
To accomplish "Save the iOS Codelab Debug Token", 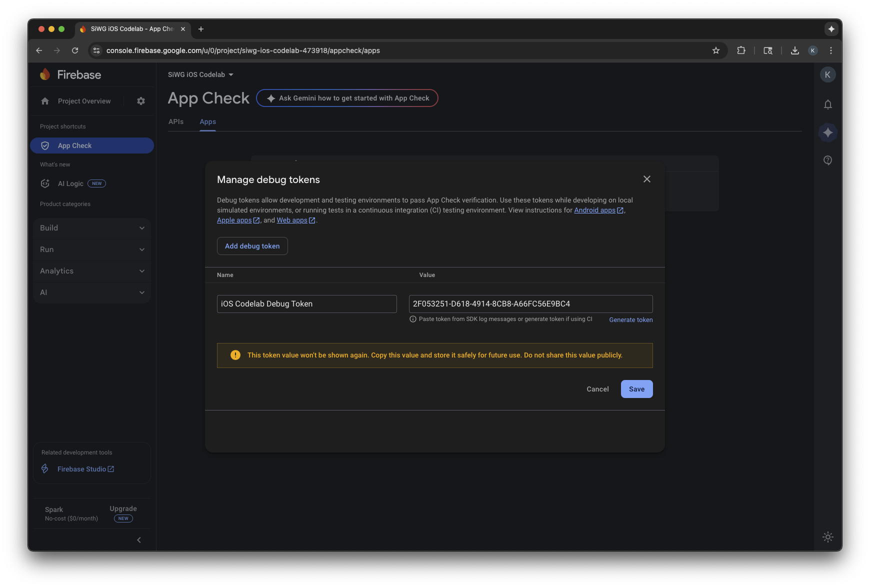I will (x=636, y=389).
